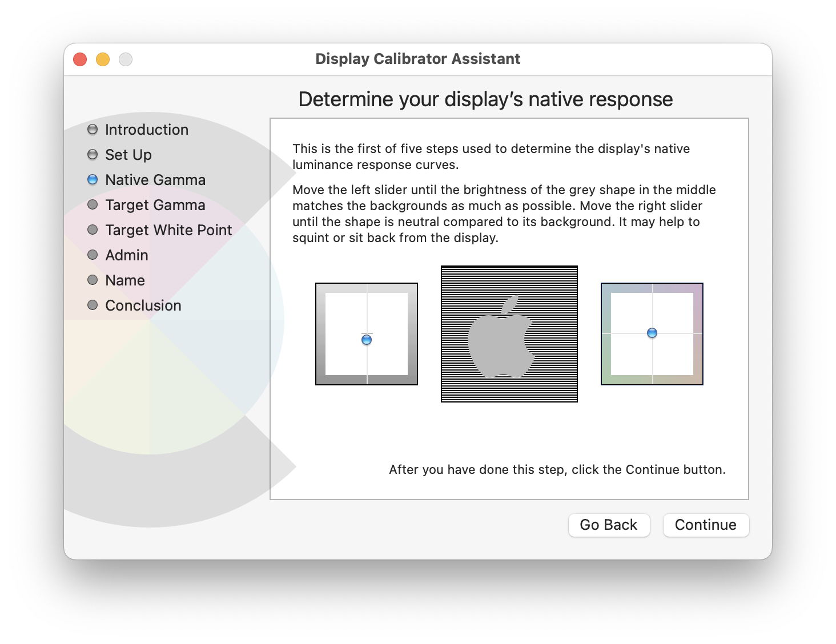Click the pink top-right corner of color pad
The width and height of the screenshot is (836, 644).
pyautogui.click(x=697, y=288)
